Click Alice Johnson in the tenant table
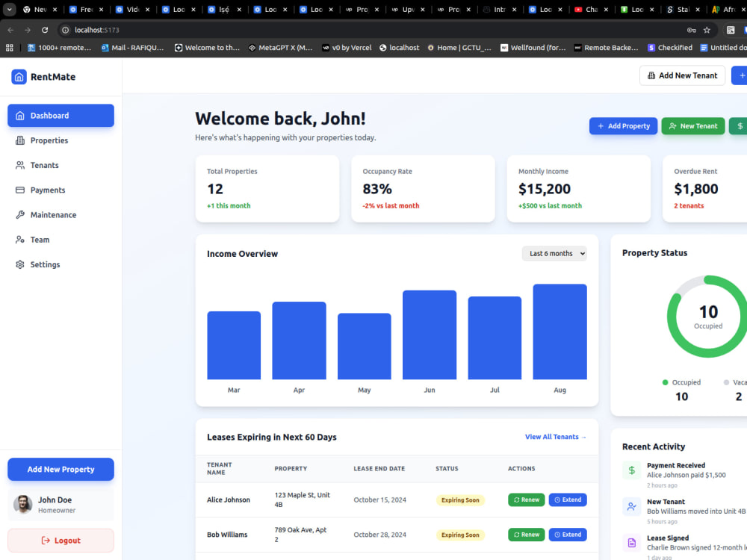This screenshot has width=747, height=560. coord(228,500)
